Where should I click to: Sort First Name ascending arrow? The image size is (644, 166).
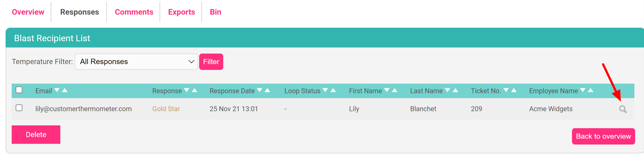coord(395,90)
